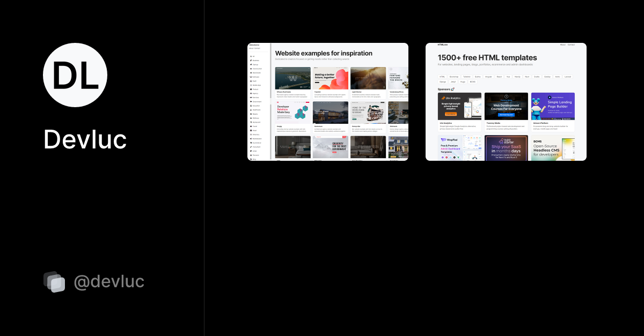Click the @devluc handle text

pos(109,282)
